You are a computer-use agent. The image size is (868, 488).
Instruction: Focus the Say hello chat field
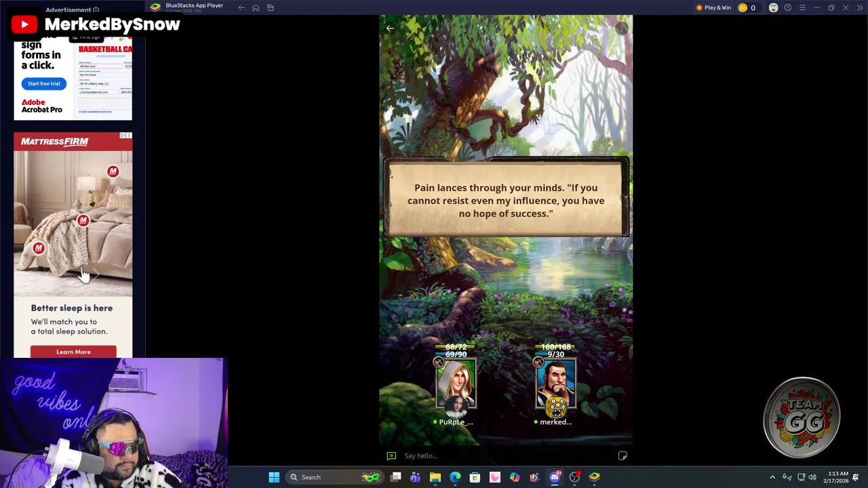coord(509,455)
